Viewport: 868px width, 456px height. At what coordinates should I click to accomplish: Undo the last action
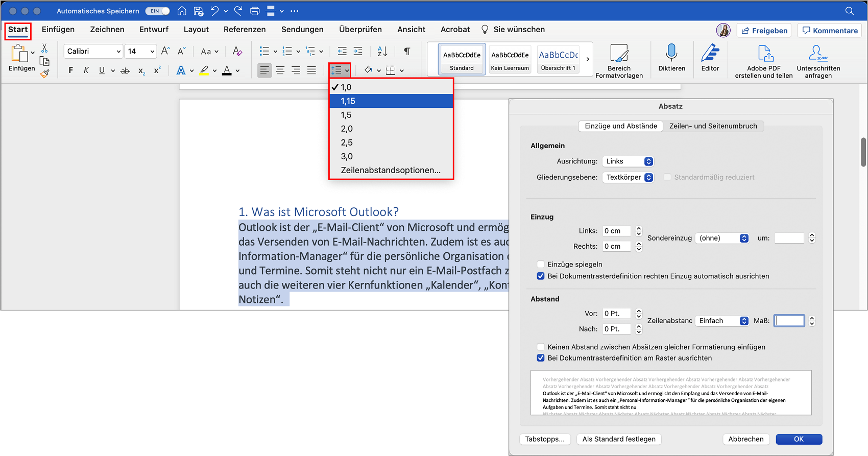(215, 11)
